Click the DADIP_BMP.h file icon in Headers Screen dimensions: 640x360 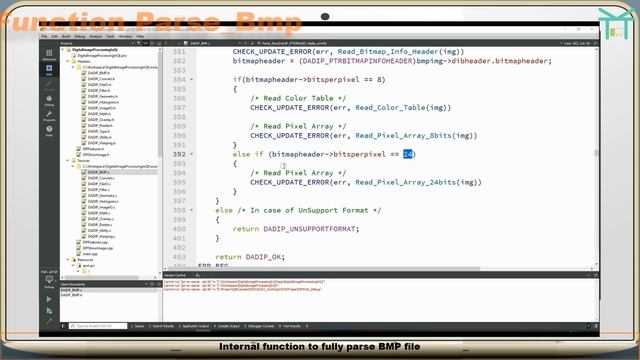[84, 73]
